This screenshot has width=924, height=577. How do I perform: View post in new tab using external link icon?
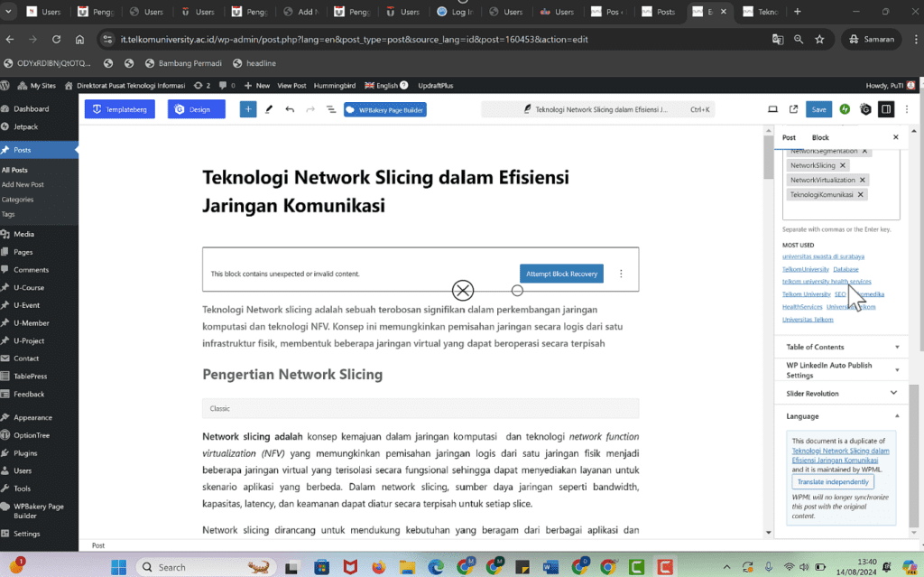[x=793, y=108]
